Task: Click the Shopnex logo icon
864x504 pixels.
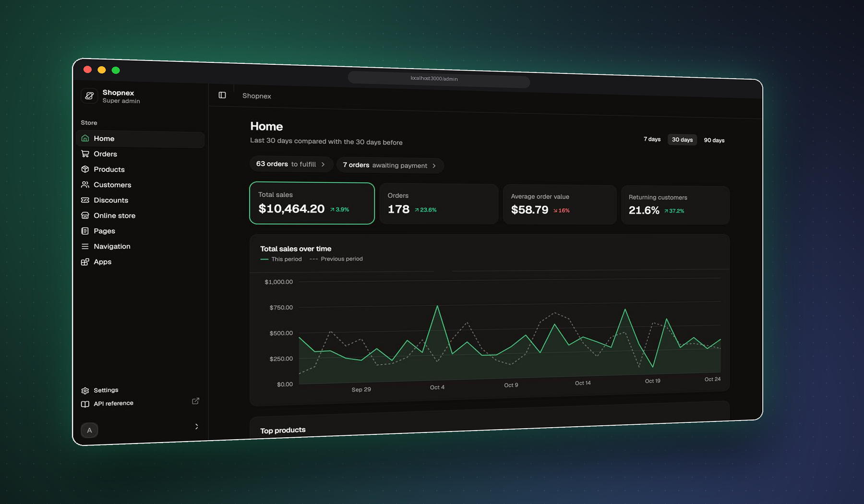Action: pyautogui.click(x=89, y=96)
